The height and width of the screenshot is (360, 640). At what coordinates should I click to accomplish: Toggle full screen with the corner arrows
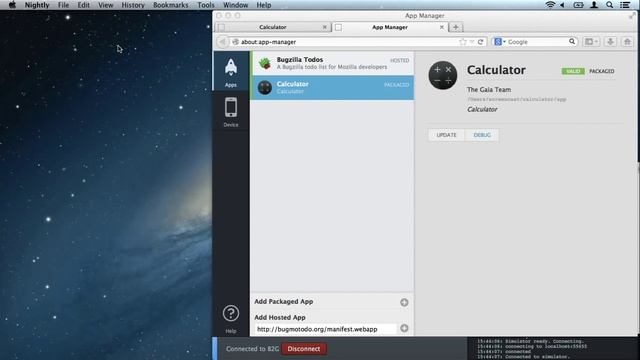coord(632,16)
